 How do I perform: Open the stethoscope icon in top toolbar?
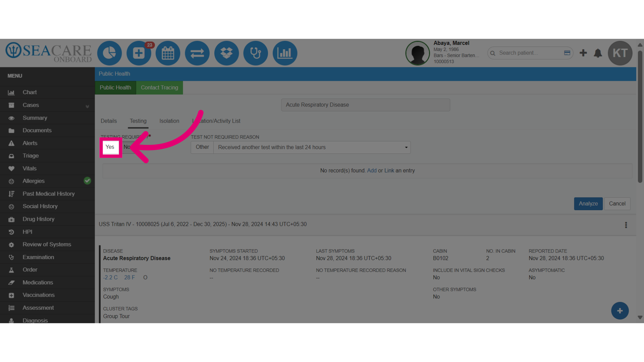(256, 53)
